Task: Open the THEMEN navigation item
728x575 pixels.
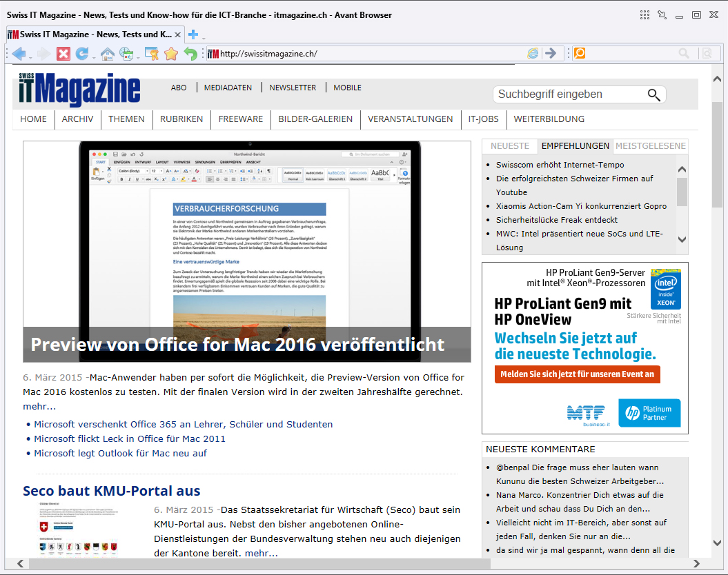Action: click(126, 119)
